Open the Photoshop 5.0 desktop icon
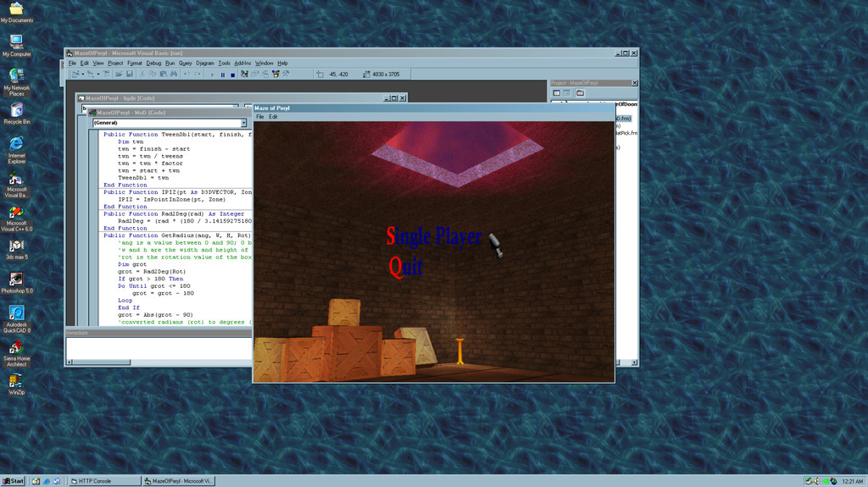Screen dimensions: 868x487 coord(16,280)
